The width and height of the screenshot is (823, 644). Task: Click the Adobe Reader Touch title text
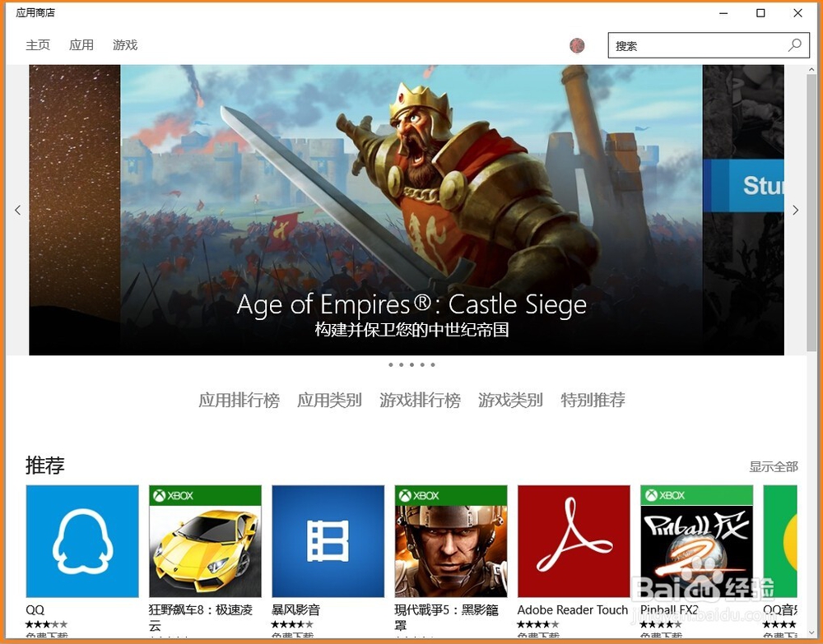pos(573,610)
